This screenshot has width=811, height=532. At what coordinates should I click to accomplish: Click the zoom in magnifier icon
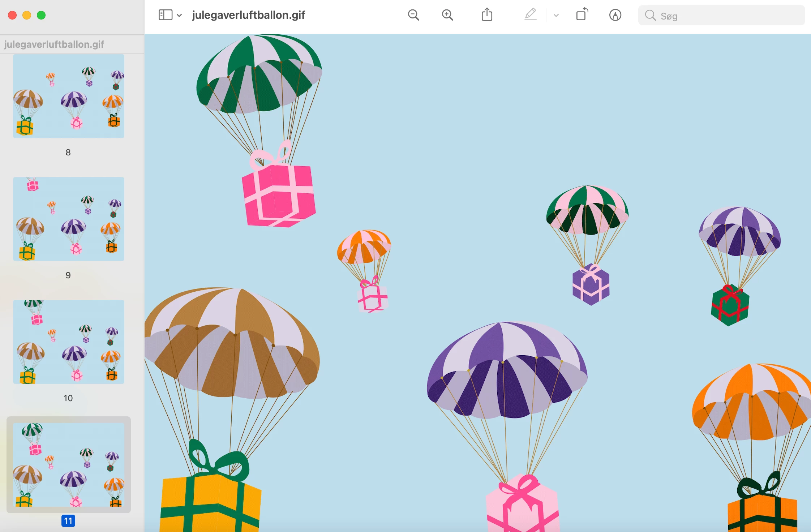coord(447,15)
